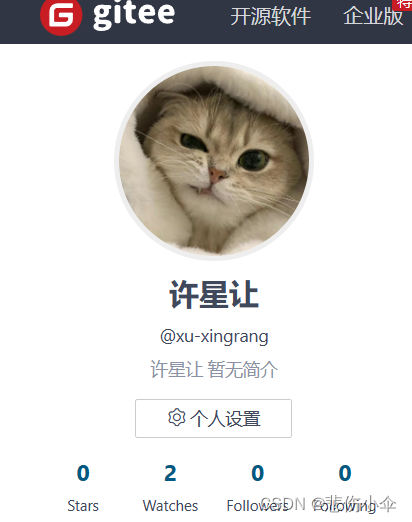Click the red Gitee G logo icon
412x522 pixels.
(x=61, y=16)
